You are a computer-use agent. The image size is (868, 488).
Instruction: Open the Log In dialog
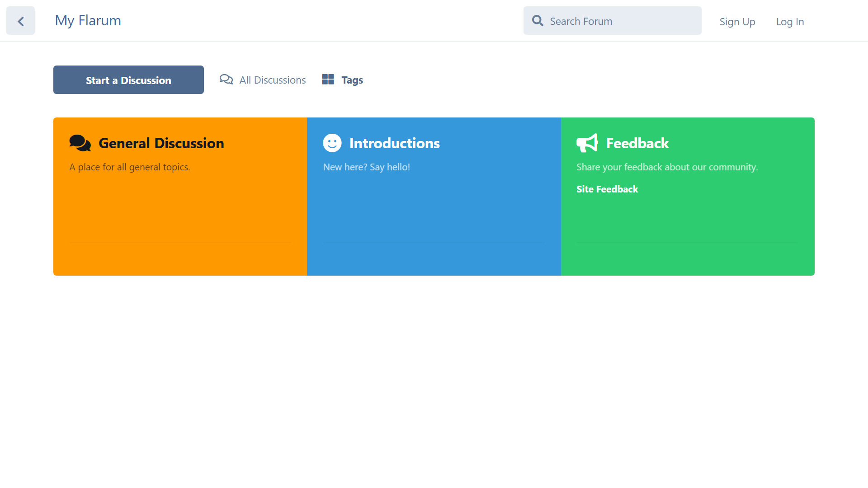pos(790,22)
